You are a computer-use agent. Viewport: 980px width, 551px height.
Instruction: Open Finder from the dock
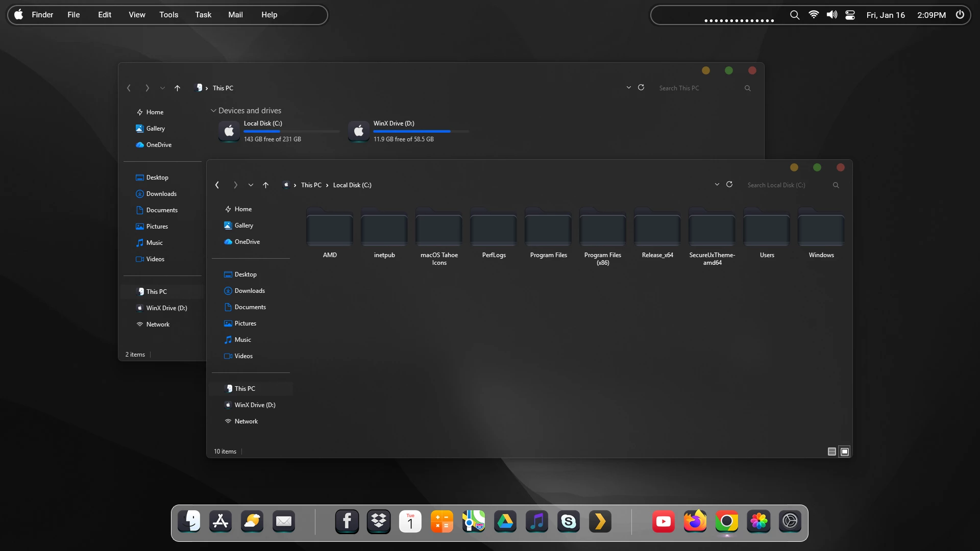[189, 521]
